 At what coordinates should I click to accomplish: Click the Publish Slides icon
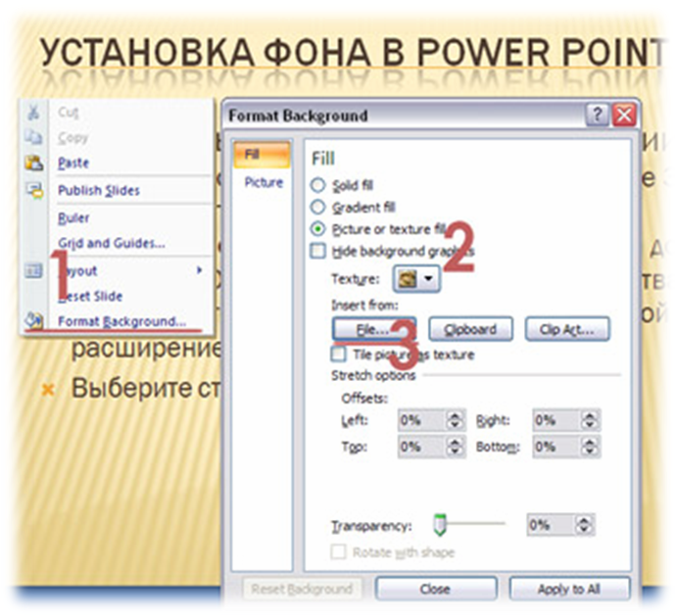pos(34,190)
